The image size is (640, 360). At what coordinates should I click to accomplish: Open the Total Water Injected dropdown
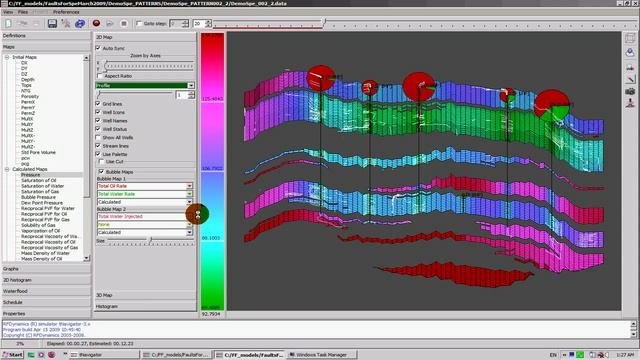tap(145, 216)
